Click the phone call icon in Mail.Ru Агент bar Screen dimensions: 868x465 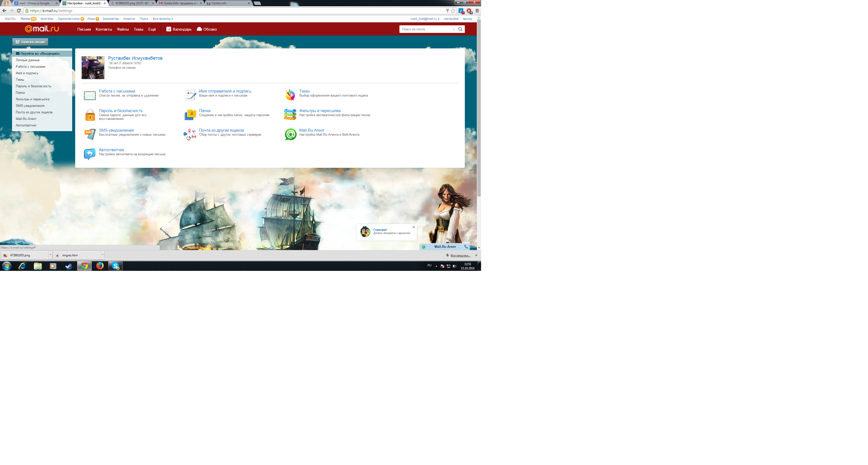tap(466, 247)
